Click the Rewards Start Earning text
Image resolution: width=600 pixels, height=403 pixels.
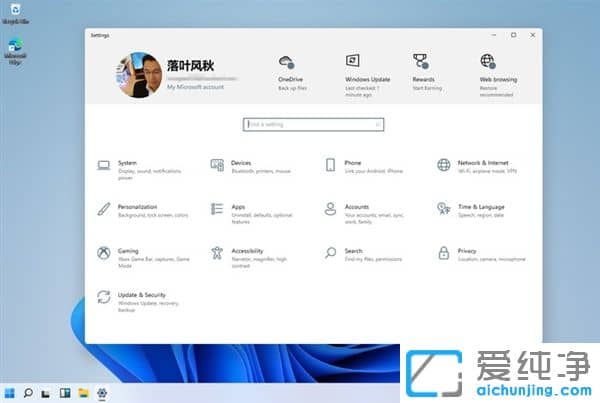click(x=427, y=88)
